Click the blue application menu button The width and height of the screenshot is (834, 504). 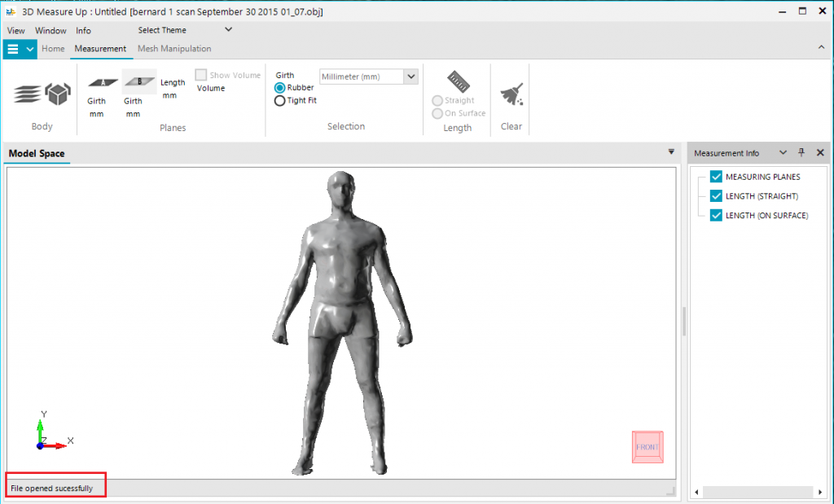pyautogui.click(x=13, y=49)
